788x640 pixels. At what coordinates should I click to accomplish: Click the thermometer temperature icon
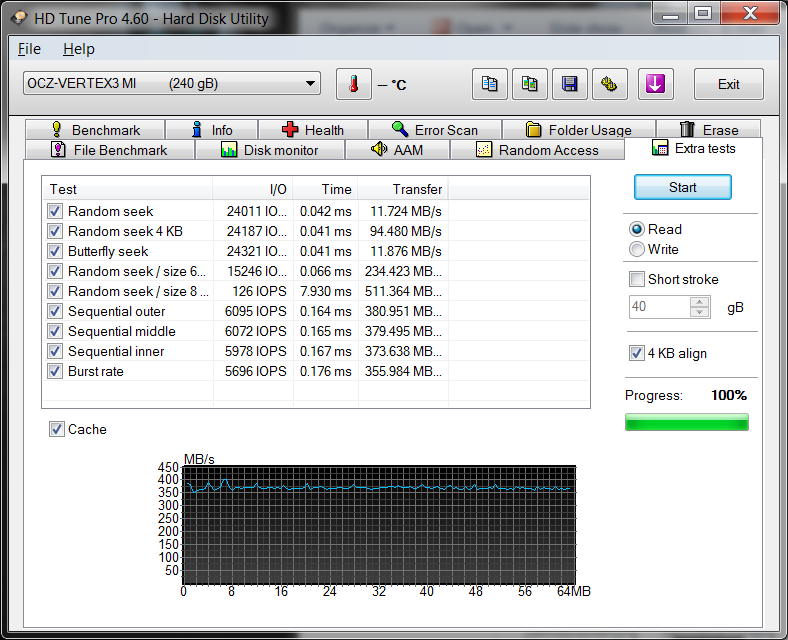pyautogui.click(x=353, y=84)
